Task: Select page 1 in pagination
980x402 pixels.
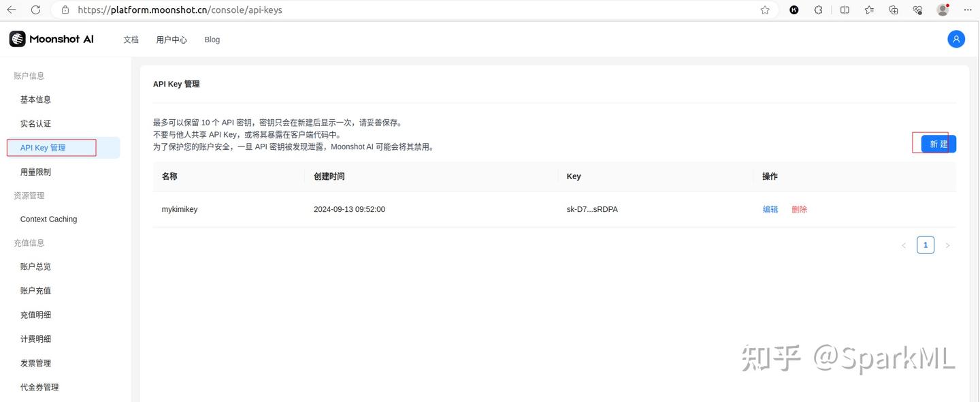Action: [x=926, y=245]
